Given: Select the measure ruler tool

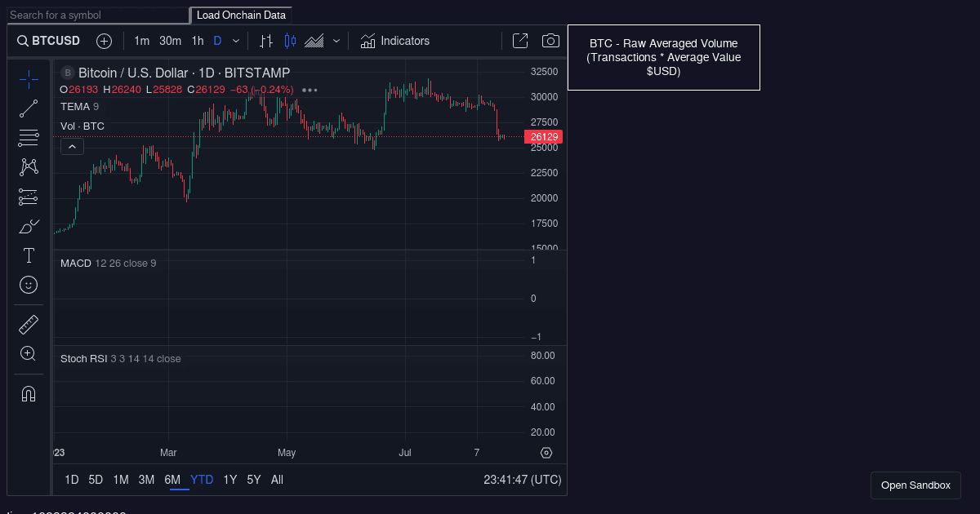Looking at the screenshot, I should click(x=29, y=324).
